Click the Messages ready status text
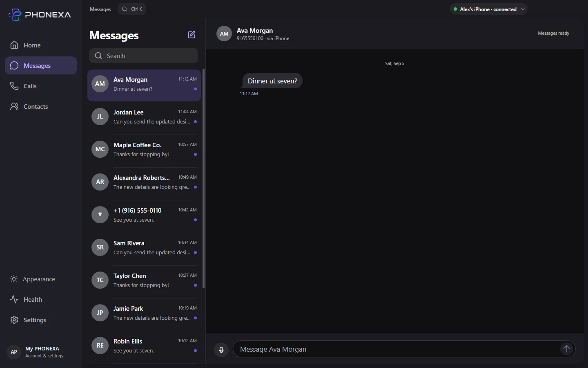The image size is (588, 368). [x=553, y=33]
